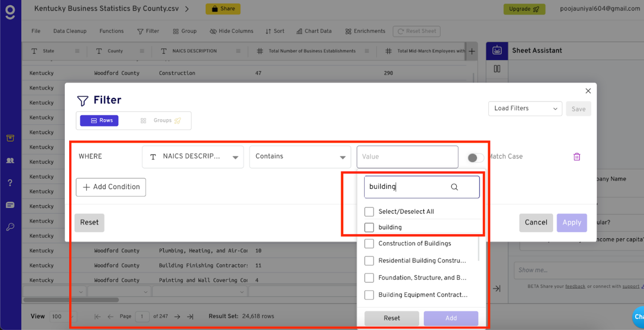Click the Value input field
The width and height of the screenshot is (644, 330).
point(407,157)
